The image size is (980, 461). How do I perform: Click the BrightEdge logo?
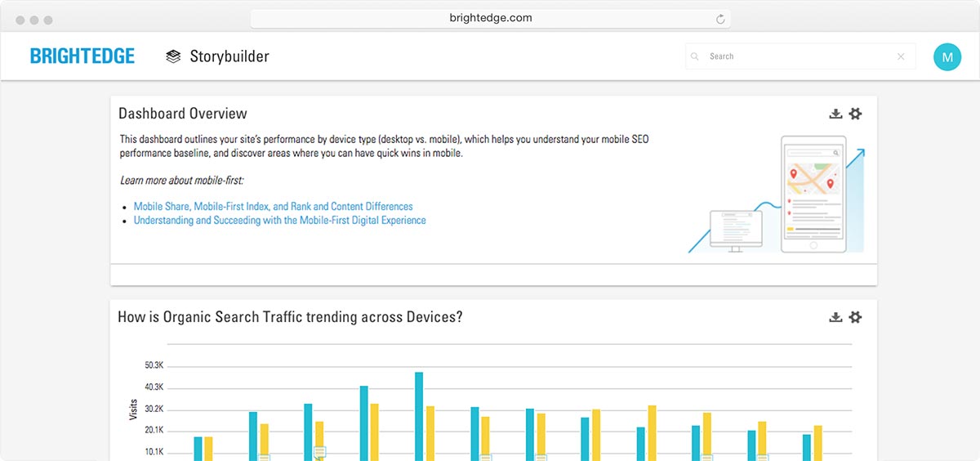(82, 56)
